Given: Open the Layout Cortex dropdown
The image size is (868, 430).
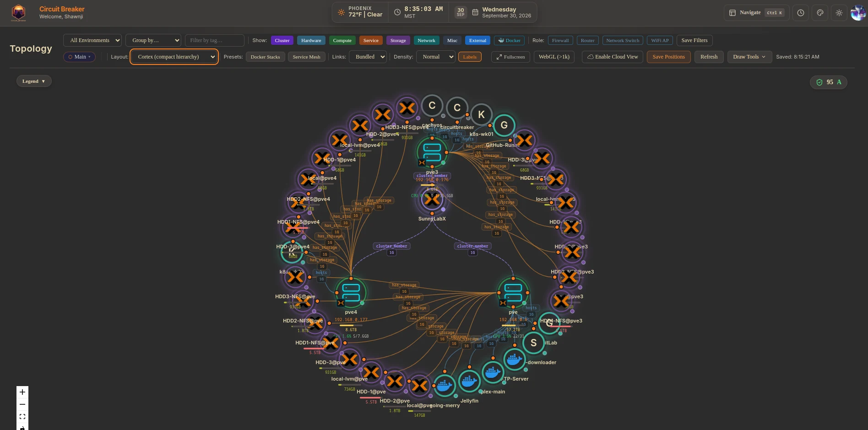Looking at the screenshot, I should [174, 57].
